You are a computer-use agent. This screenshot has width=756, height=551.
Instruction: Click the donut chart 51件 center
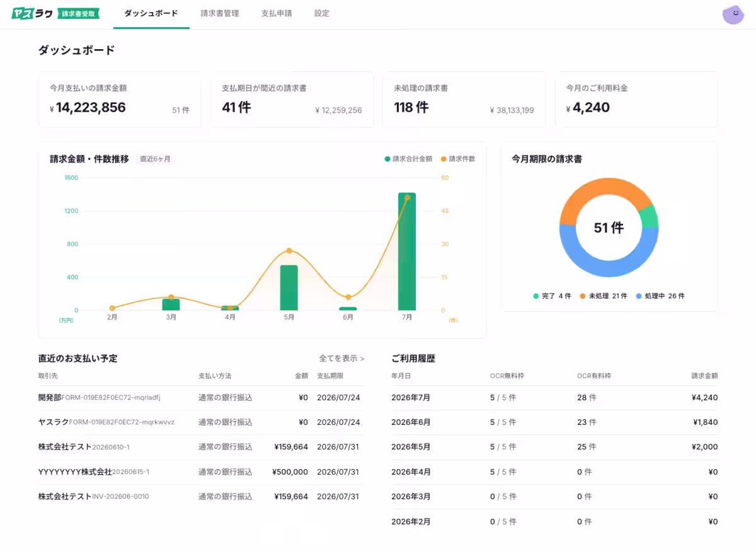tap(609, 228)
